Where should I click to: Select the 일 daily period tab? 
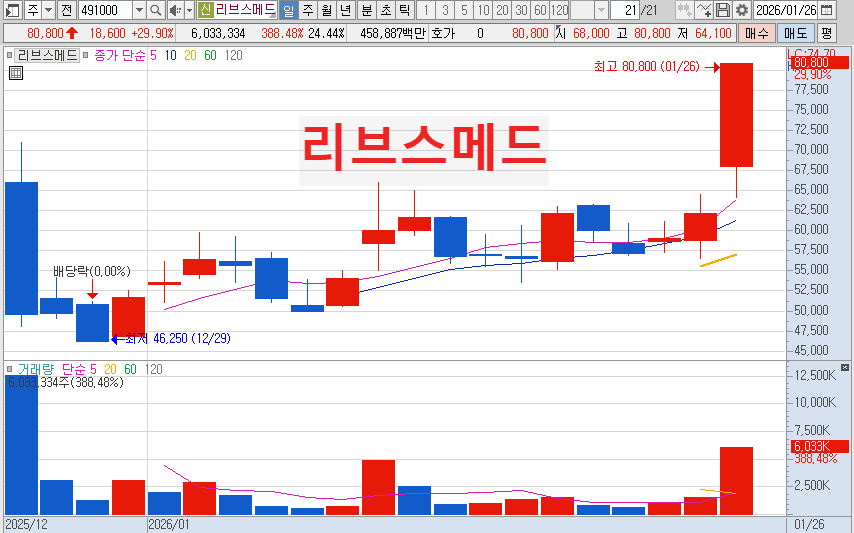(289, 10)
